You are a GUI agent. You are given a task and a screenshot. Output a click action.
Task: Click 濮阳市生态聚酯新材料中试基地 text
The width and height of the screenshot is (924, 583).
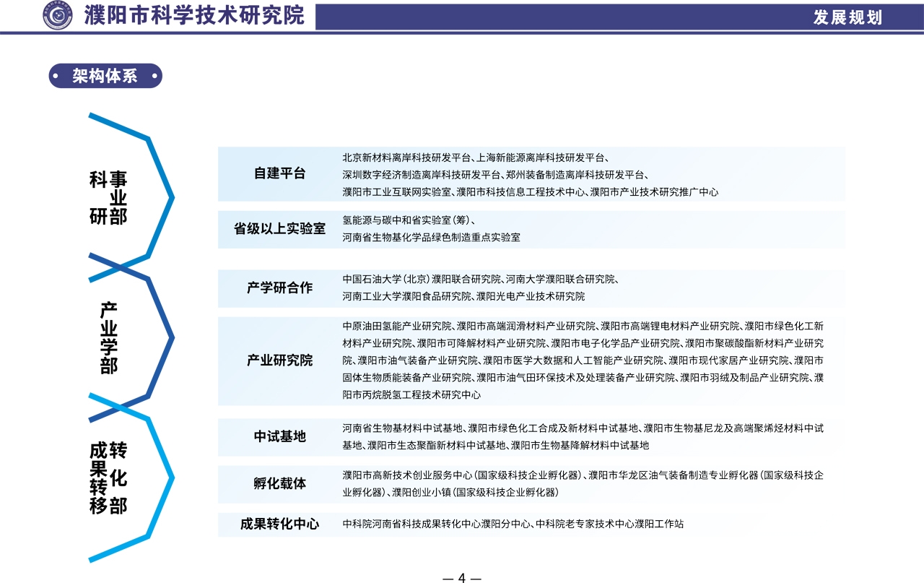(437, 446)
